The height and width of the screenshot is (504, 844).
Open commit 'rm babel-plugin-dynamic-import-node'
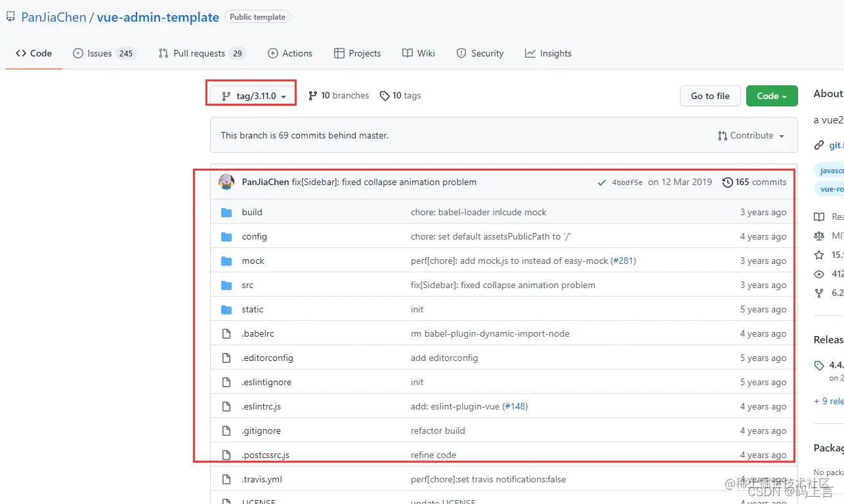pyautogui.click(x=490, y=333)
